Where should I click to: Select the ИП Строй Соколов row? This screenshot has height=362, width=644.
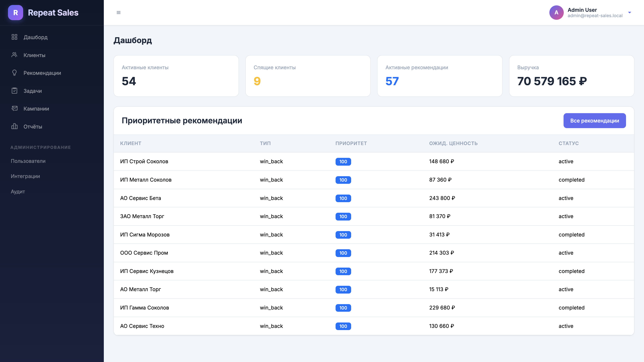[x=374, y=161]
